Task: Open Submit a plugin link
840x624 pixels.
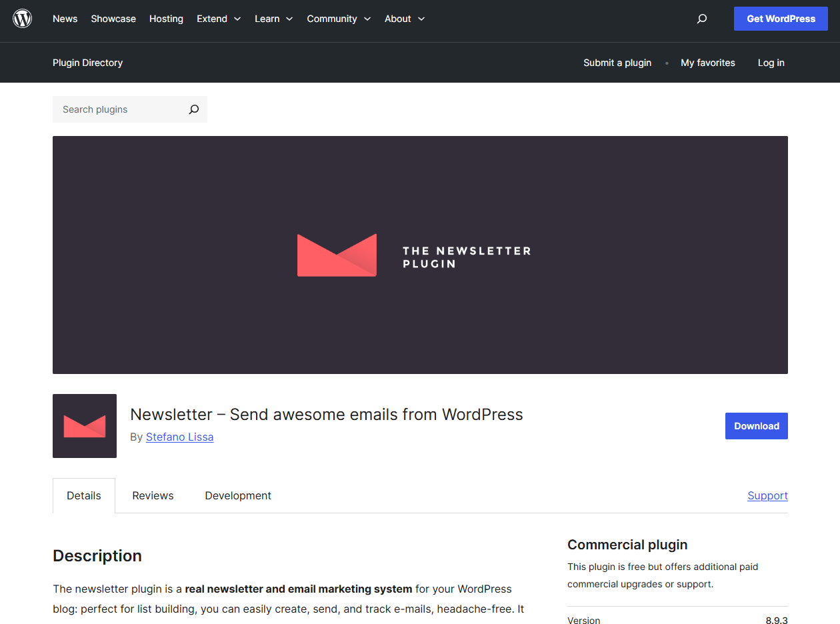Action: pyautogui.click(x=617, y=63)
